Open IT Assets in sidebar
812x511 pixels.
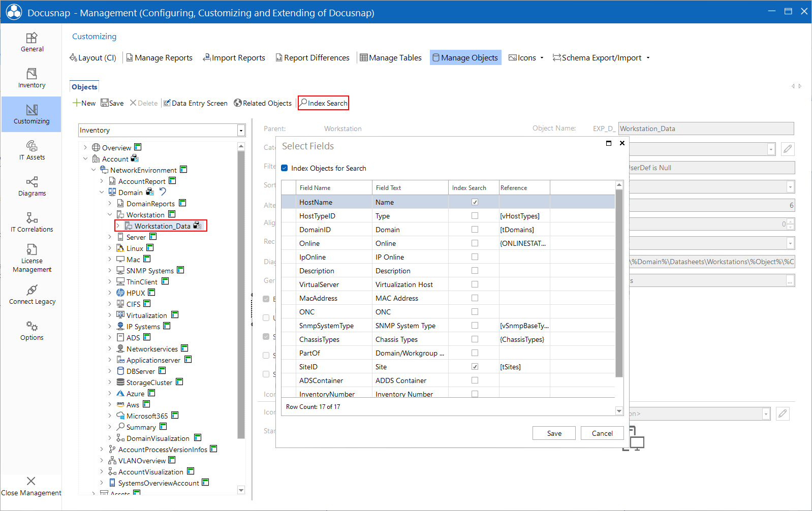[x=32, y=150]
